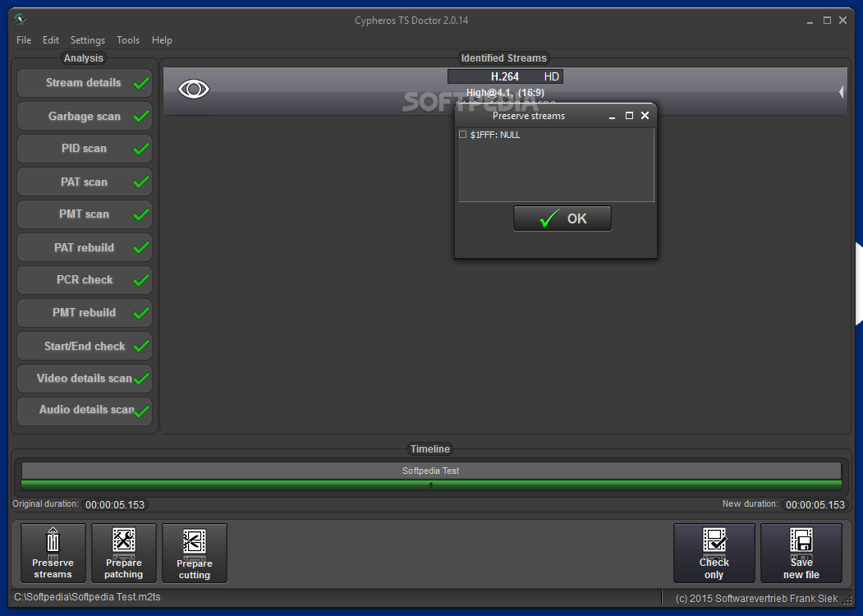Toggle the eye icon for H.264 stream
Viewport: 863px width, 616px height.
pos(194,89)
